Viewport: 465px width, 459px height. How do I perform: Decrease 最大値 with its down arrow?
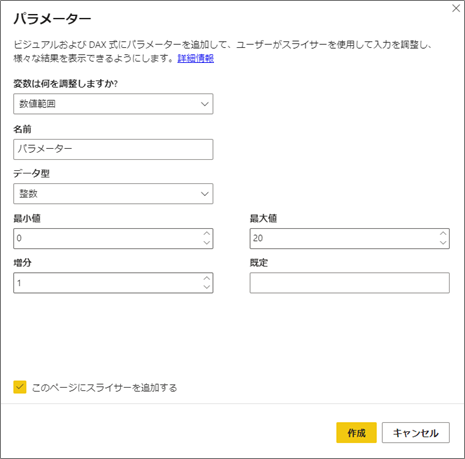tap(443, 243)
